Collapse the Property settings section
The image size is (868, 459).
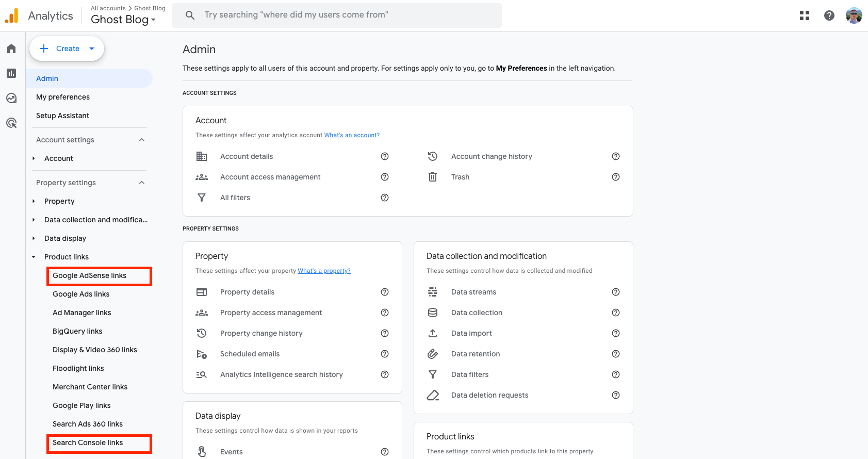(x=142, y=183)
